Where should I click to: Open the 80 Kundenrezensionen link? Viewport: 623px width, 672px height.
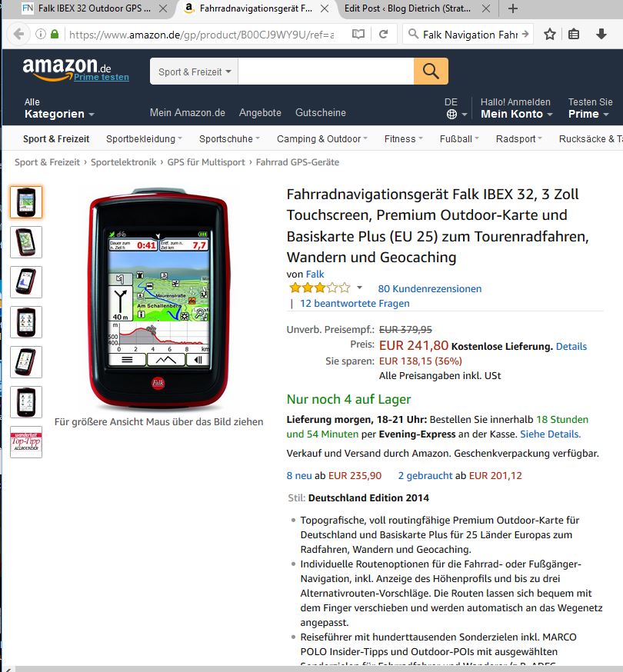(430, 289)
